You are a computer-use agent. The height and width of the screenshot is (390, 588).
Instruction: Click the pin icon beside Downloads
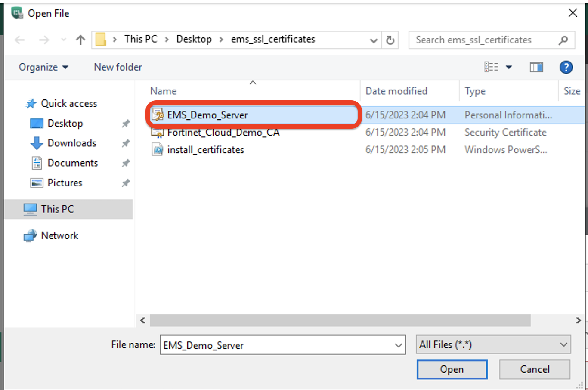pyautogui.click(x=126, y=143)
